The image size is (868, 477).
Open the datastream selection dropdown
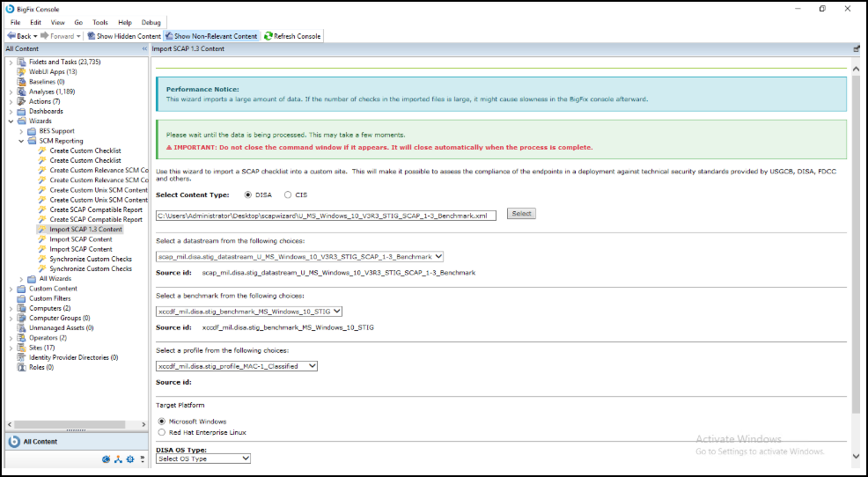(299, 257)
